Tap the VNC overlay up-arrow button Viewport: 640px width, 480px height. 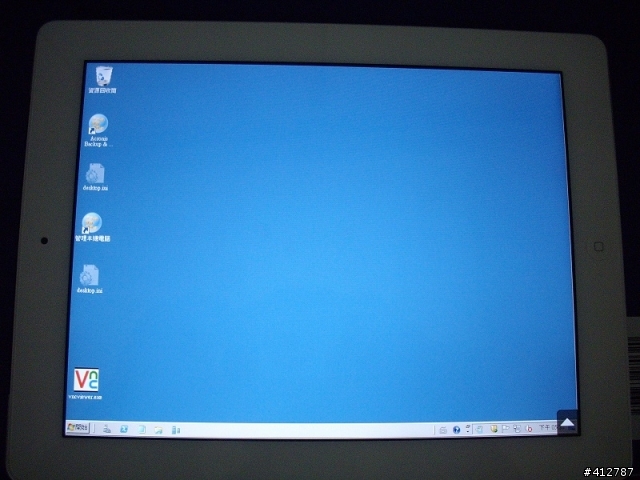pos(567,422)
